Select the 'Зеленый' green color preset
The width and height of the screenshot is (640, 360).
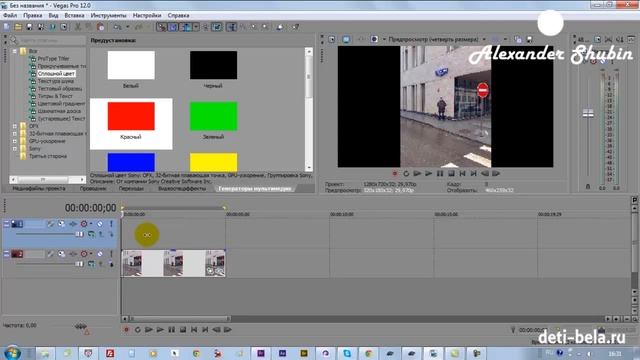tap(213, 121)
